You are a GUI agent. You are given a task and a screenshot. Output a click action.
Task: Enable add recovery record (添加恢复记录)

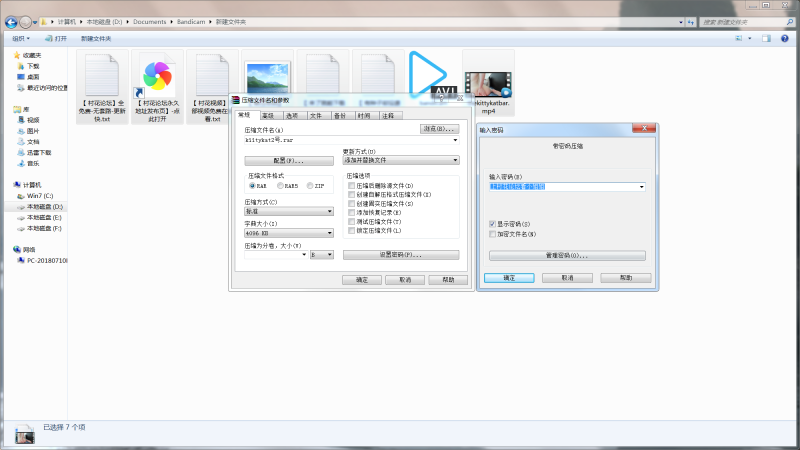[352, 212]
